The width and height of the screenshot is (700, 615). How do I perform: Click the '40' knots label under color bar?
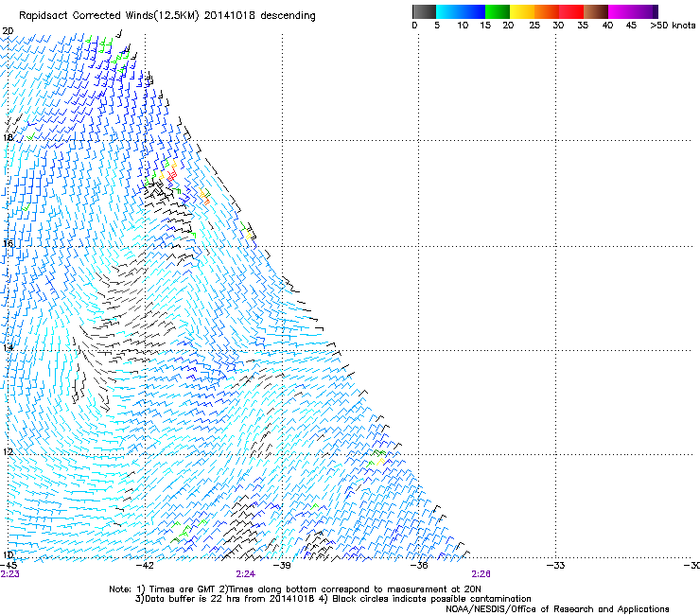click(x=607, y=26)
